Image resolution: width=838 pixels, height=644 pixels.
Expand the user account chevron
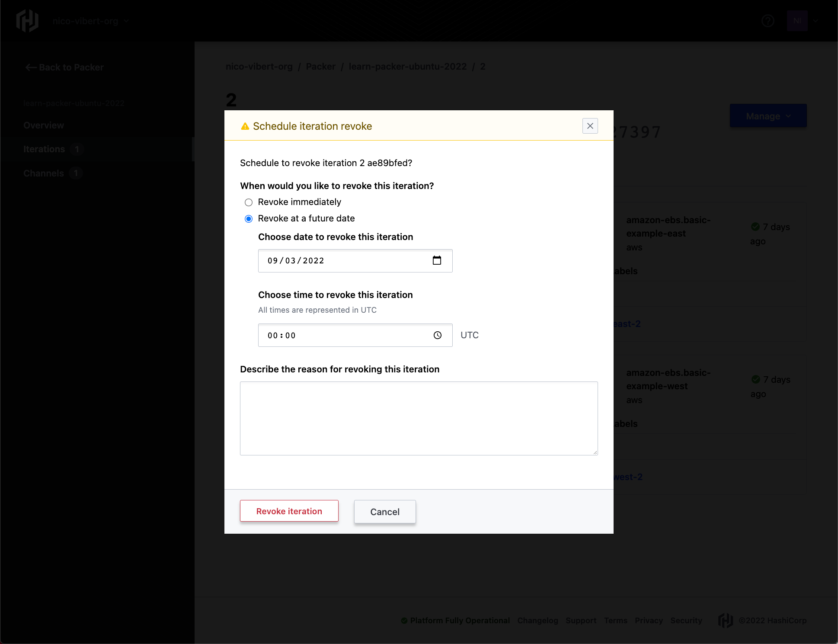pos(816,21)
